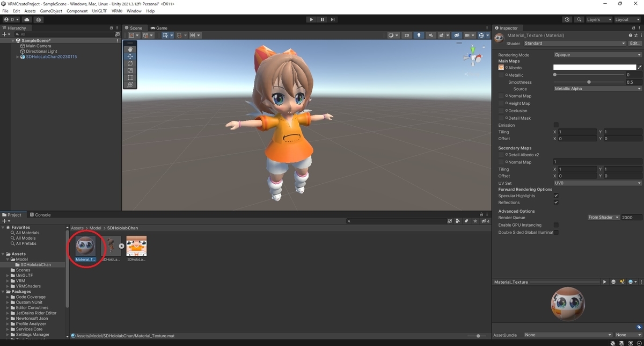Image resolution: width=644 pixels, height=346 pixels.
Task: Open the AssetBundle None dropdown
Action: (x=567, y=335)
